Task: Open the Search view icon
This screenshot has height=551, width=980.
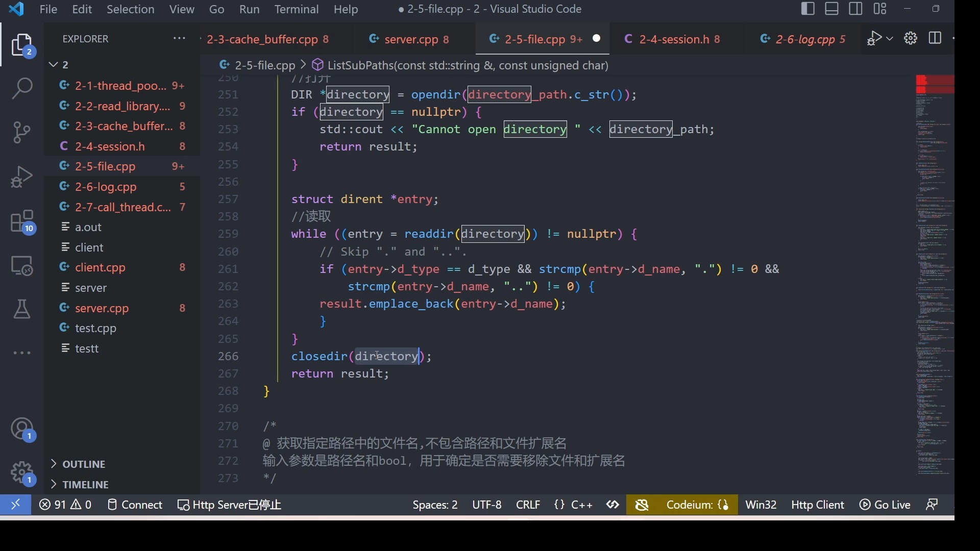Action: (22, 89)
